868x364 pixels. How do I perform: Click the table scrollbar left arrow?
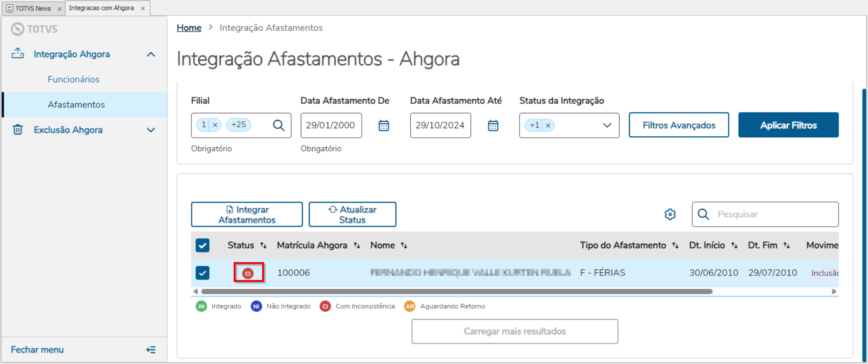(196, 291)
